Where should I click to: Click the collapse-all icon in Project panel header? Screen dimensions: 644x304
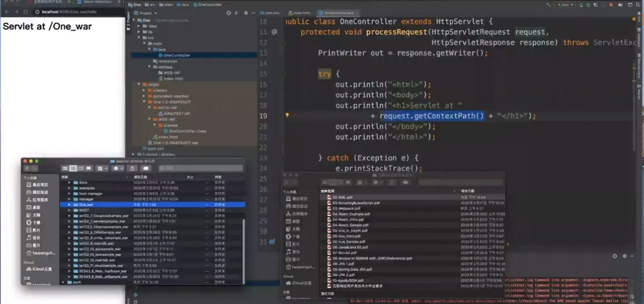coord(236,13)
